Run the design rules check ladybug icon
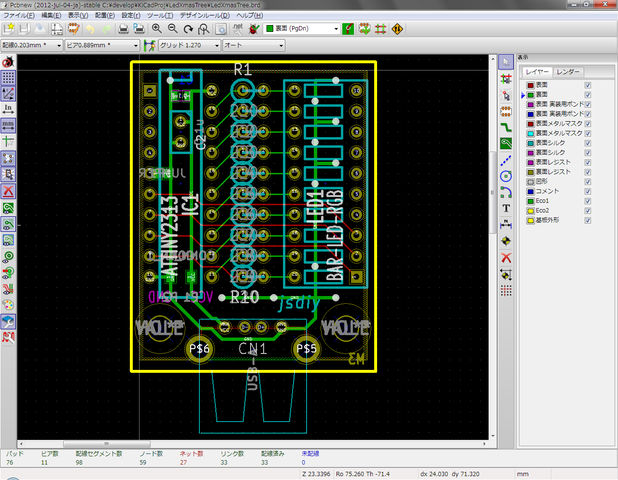The width and height of the screenshot is (618, 480). click(x=254, y=29)
